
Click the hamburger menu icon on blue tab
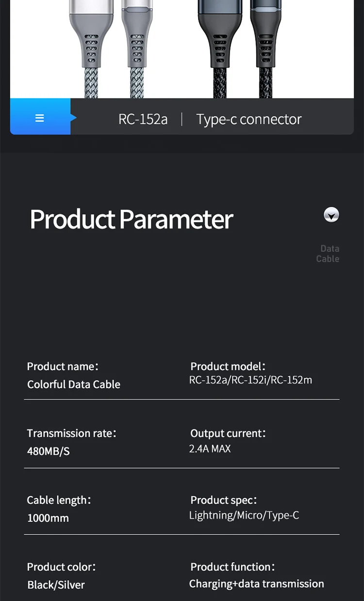pyautogui.click(x=40, y=118)
